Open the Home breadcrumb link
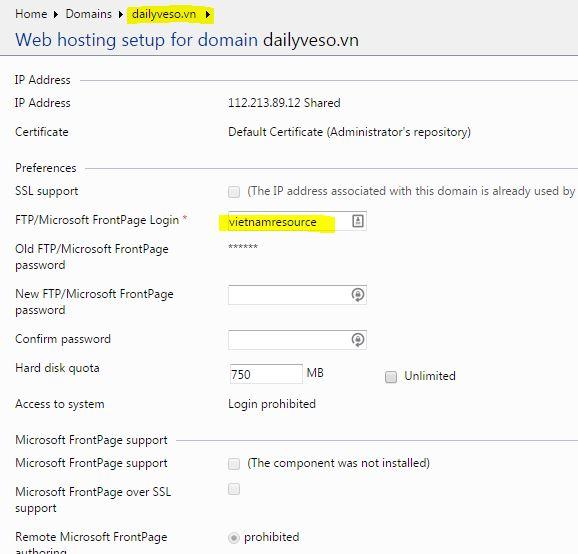578x554 pixels. coord(31,14)
